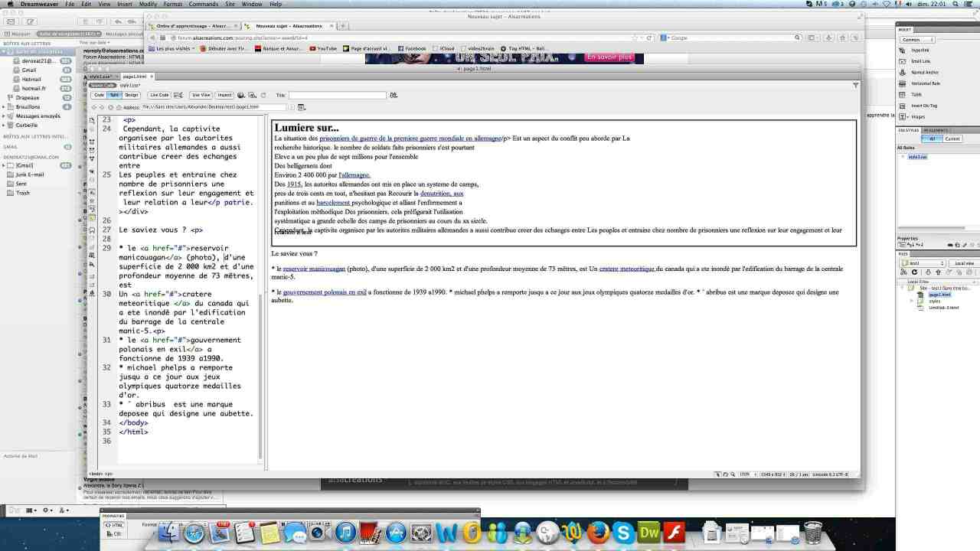Screen dimensions: 980x551
Task: Select style1.css in All Rules list
Action: click(x=917, y=157)
